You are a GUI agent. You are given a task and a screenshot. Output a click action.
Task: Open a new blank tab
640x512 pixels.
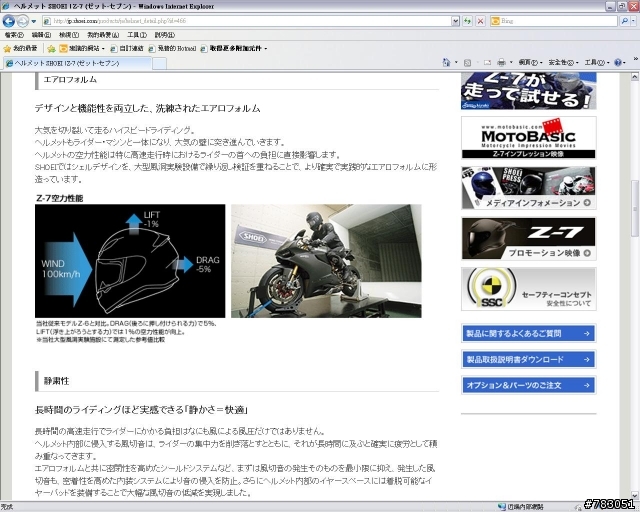click(160, 64)
